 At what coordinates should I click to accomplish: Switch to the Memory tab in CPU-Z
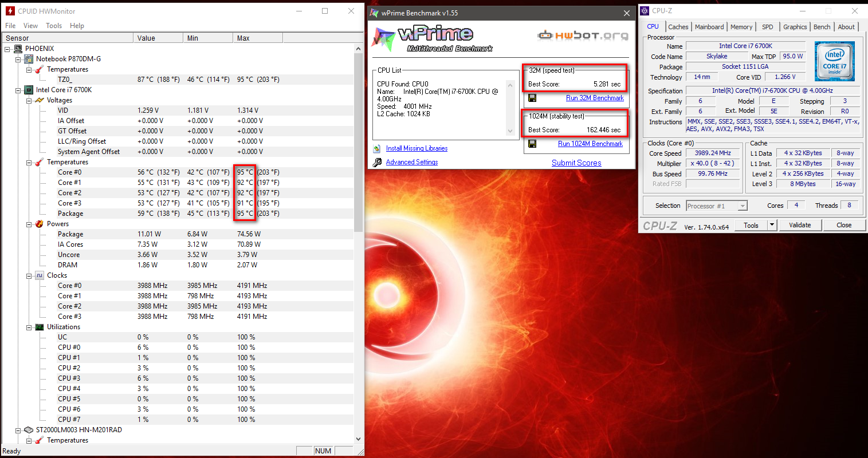(741, 27)
